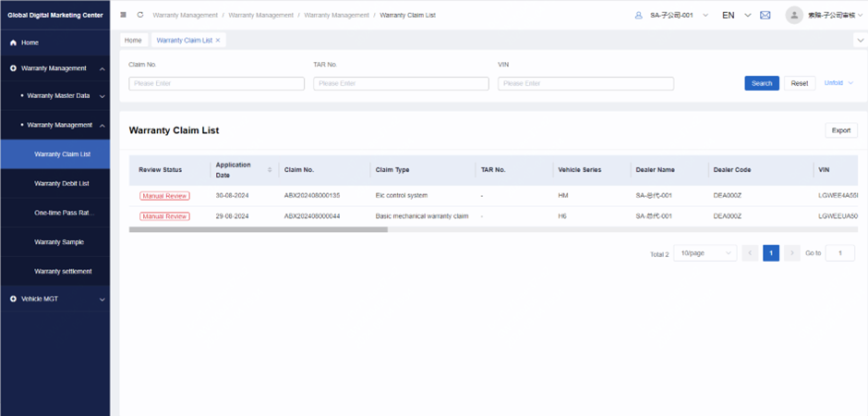
Task: Click the first Warranty Management breadcrumb
Action: [186, 15]
